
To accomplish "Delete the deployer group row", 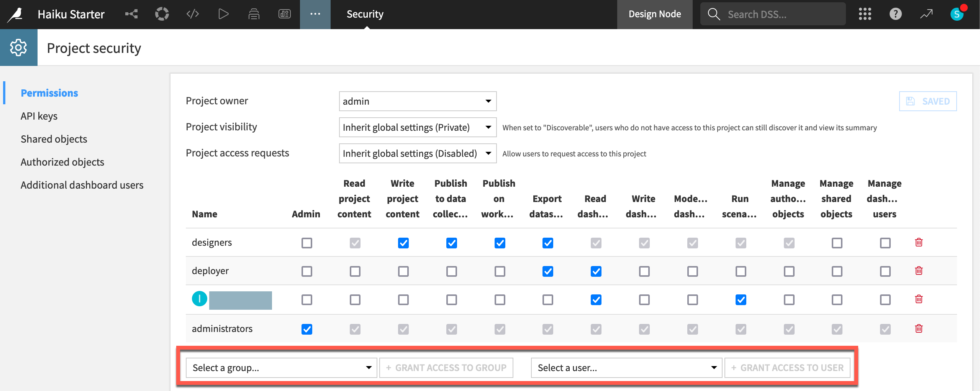I will point(918,271).
